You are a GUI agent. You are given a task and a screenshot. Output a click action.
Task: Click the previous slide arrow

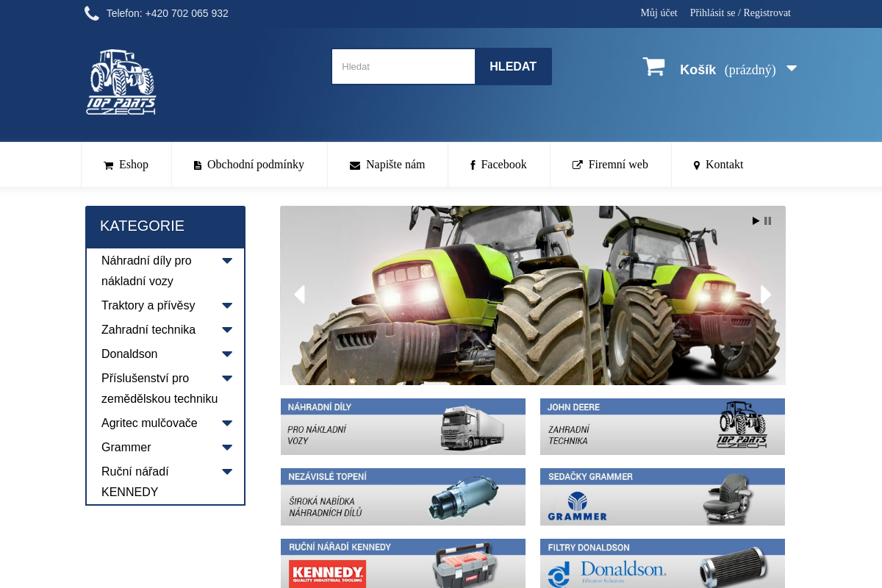(x=299, y=294)
